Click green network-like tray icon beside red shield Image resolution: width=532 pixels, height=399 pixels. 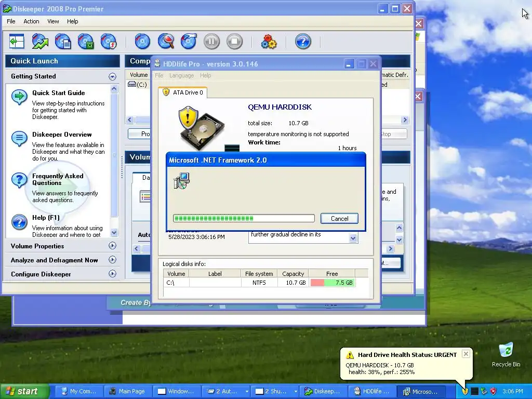pos(484,391)
